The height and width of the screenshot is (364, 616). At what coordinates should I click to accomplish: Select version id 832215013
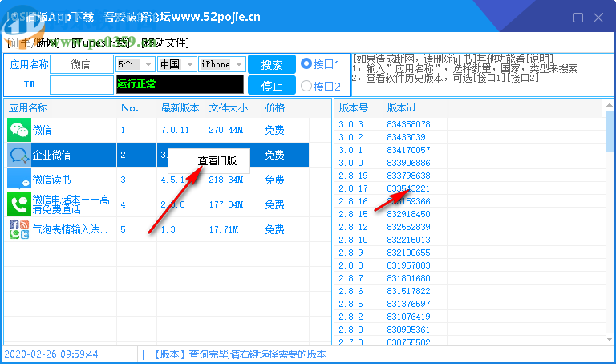(x=408, y=240)
